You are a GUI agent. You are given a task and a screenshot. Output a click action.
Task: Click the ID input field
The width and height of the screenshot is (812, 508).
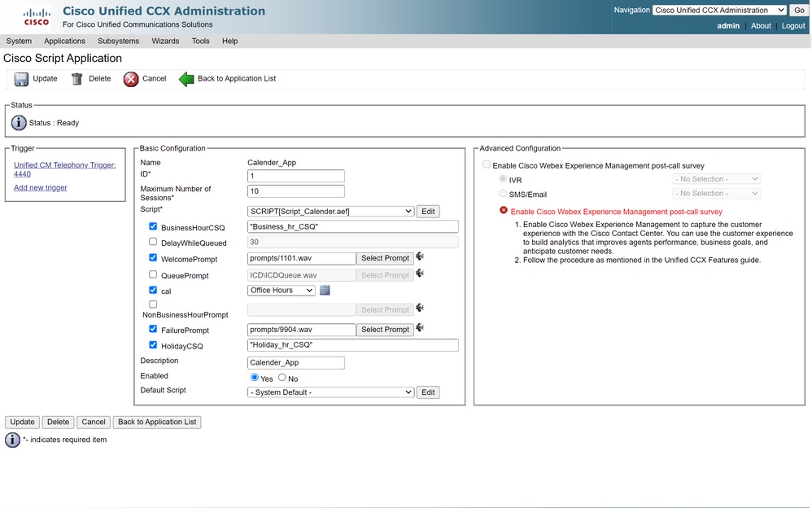[295, 176]
